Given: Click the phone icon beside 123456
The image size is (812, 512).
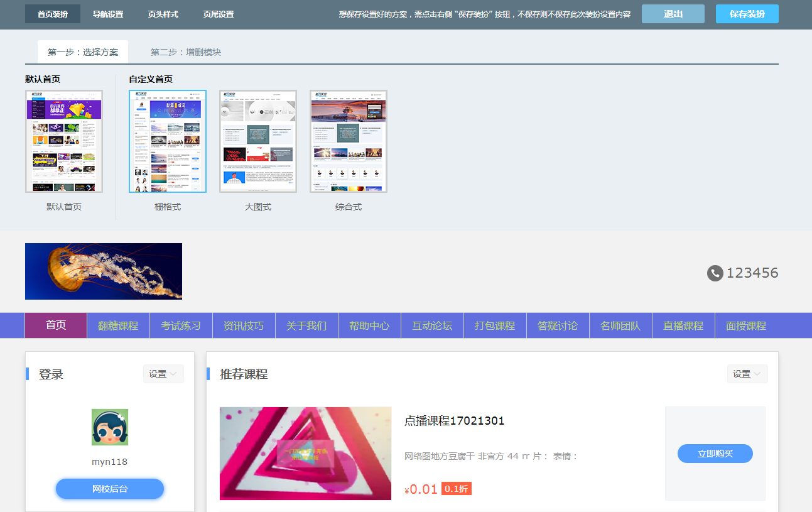Looking at the screenshot, I should point(715,273).
